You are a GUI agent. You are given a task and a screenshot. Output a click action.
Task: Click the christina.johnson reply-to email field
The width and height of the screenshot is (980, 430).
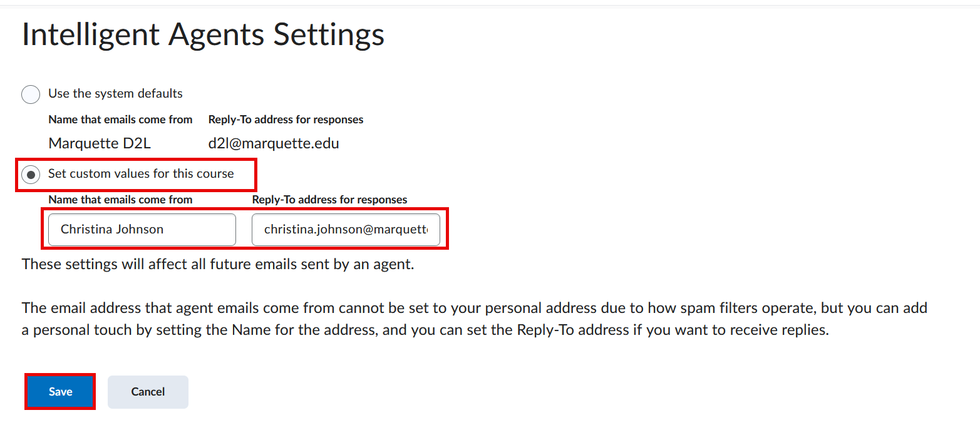point(346,230)
